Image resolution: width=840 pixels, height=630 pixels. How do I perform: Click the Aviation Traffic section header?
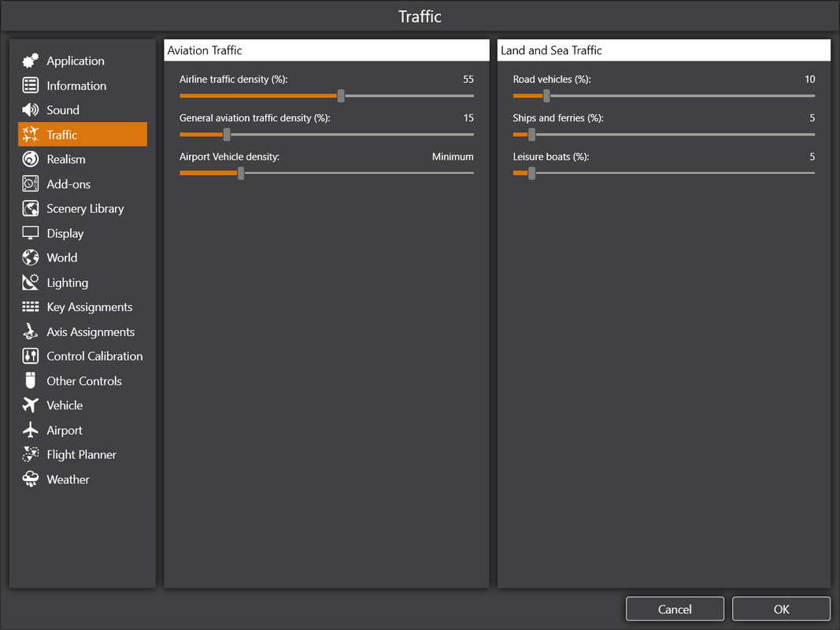(327, 50)
